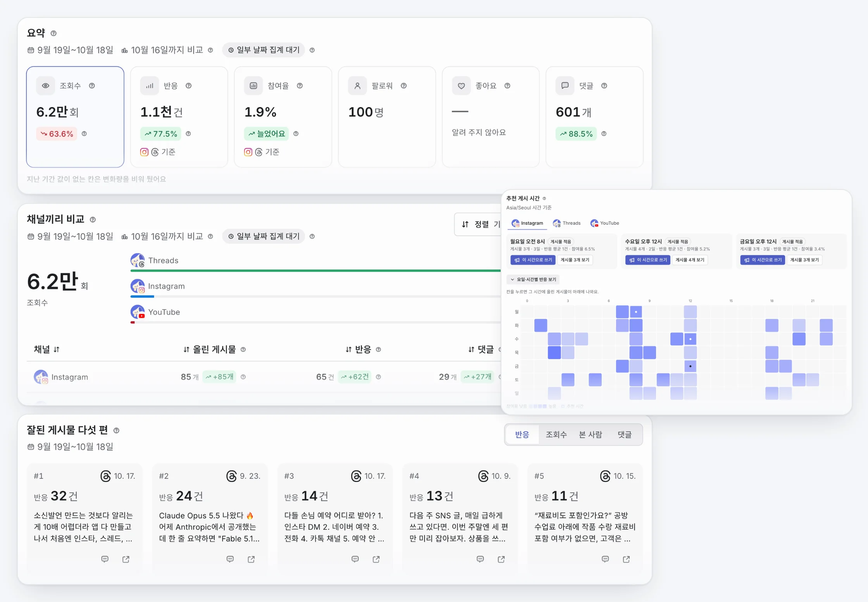868x602 pixels.
Task: Sort the table by 채널 column
Action: 46,349
